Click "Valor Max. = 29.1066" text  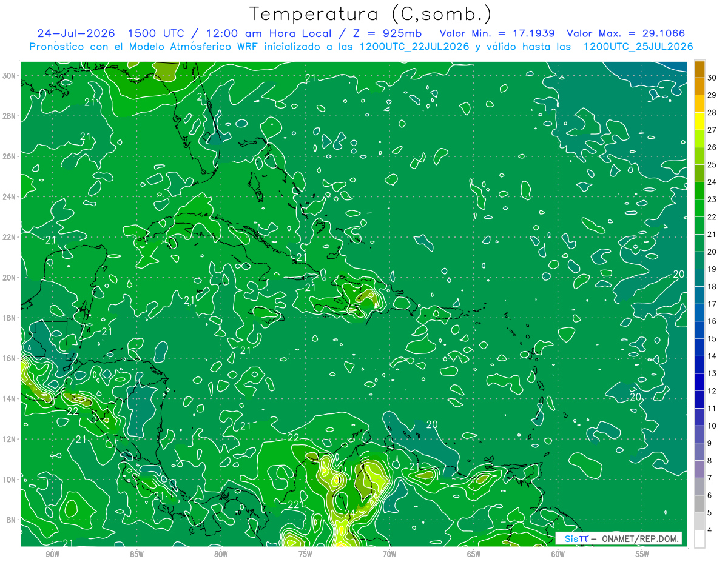[x=626, y=33]
